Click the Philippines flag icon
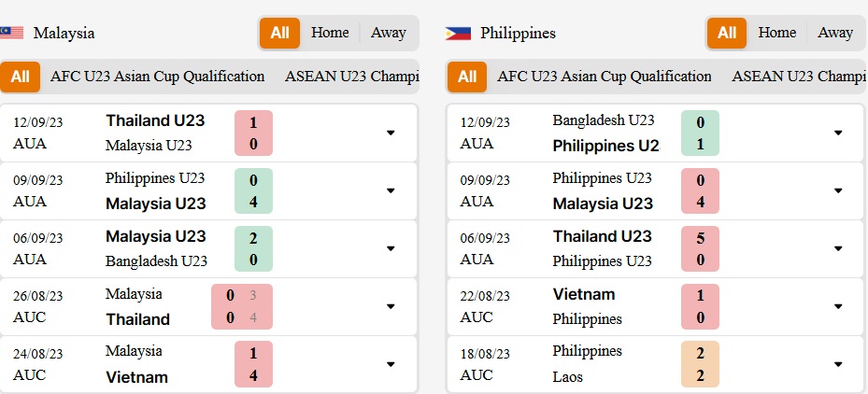 (x=458, y=34)
